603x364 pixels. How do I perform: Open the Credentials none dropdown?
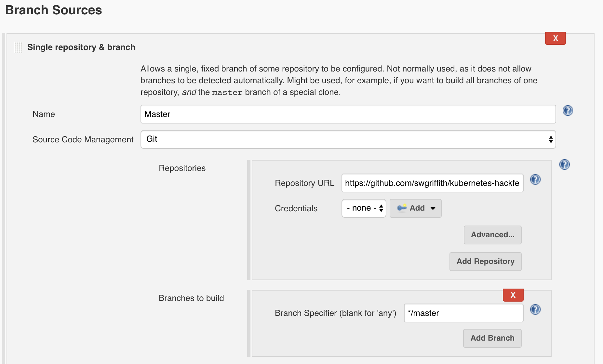coord(364,208)
